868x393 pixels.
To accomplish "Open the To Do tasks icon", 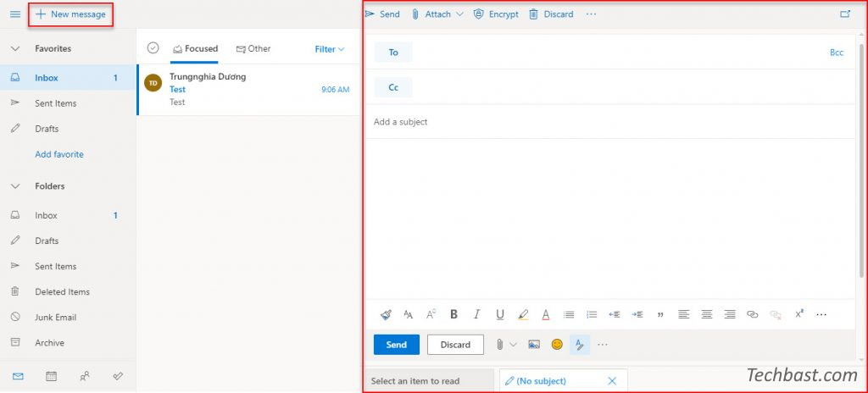I will point(117,376).
